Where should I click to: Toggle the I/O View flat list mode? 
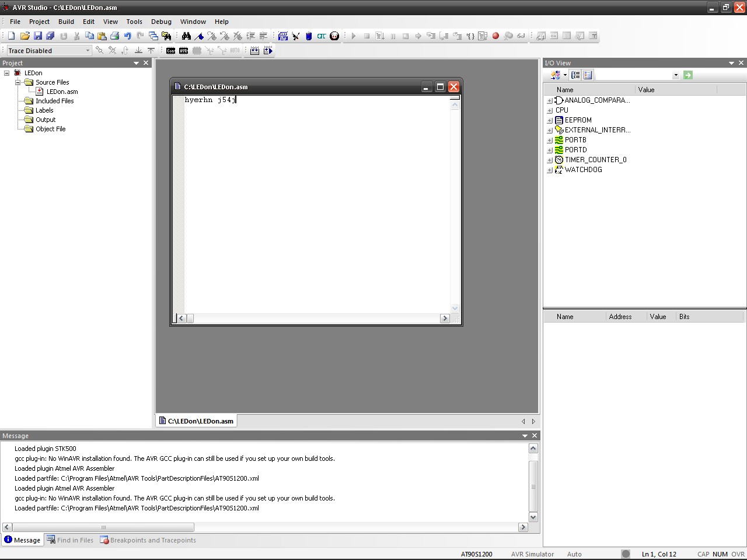click(588, 75)
